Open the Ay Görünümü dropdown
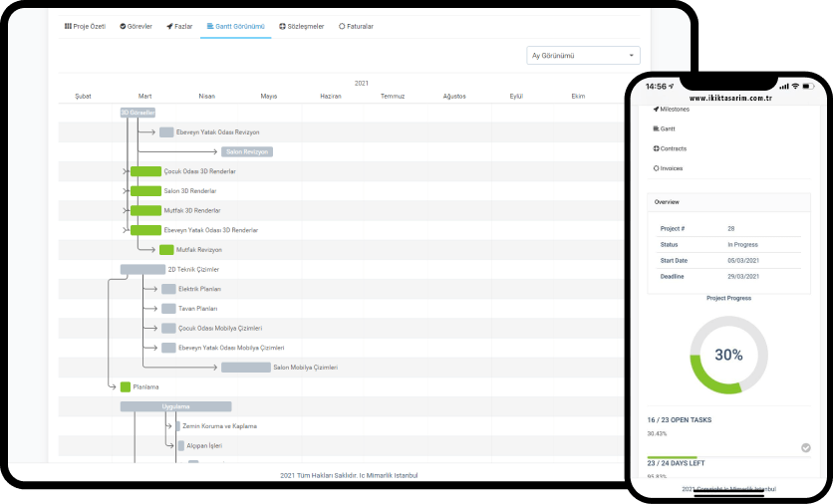The image size is (833, 504). click(583, 56)
